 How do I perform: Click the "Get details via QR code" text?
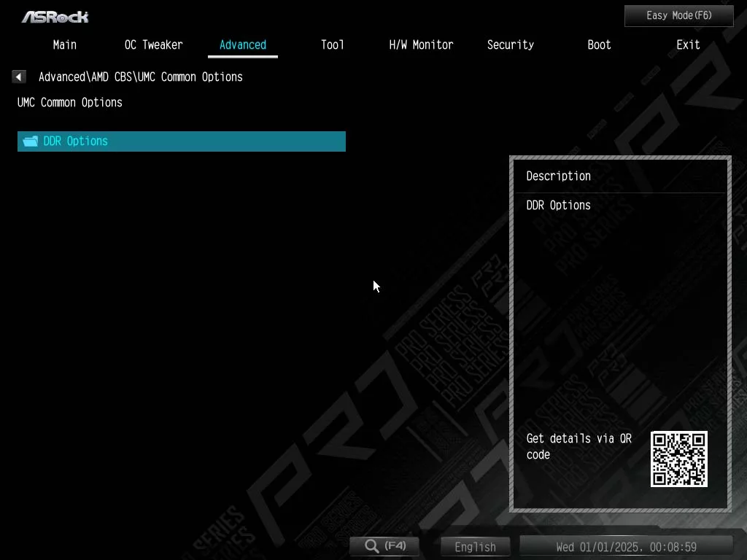[x=578, y=446]
